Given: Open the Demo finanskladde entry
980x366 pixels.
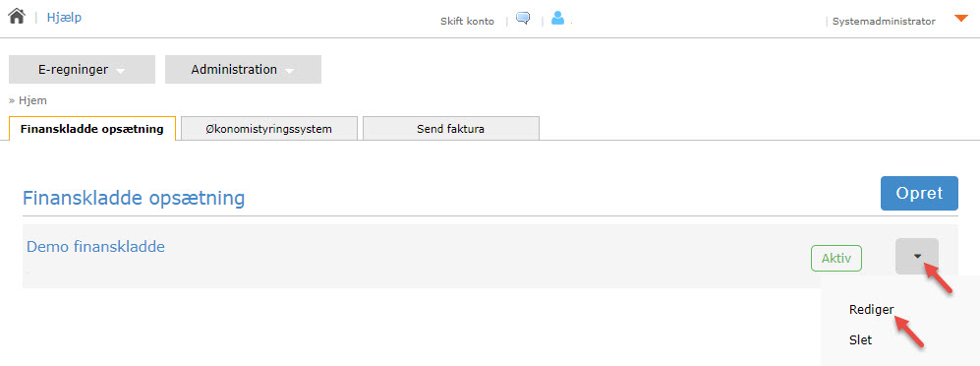Looking at the screenshot, I should (95, 247).
